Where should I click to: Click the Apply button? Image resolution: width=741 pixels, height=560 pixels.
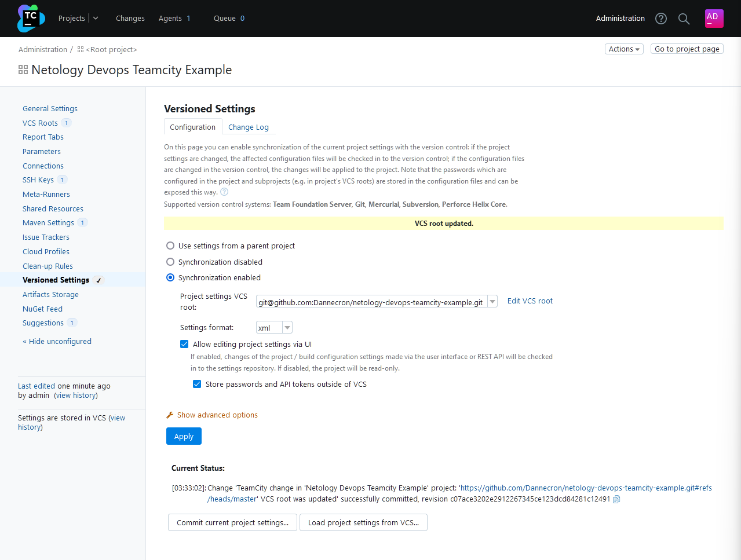[184, 436]
